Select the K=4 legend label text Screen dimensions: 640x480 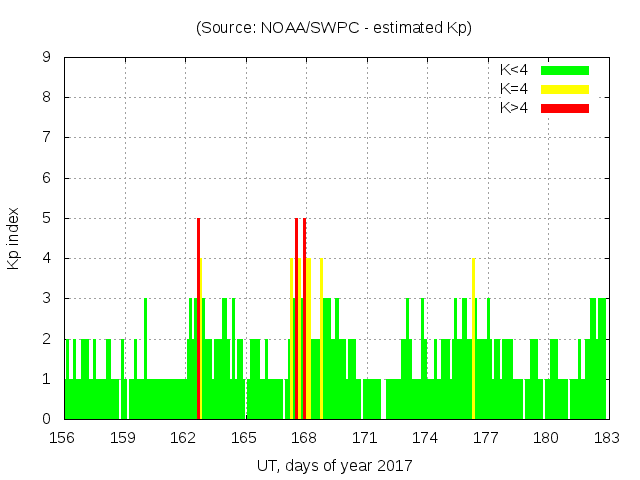[515, 89]
